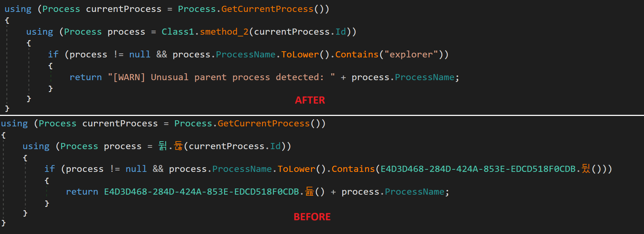Click the GUID inside the Contains call
Viewport: 644px width, 234px height.
point(478,169)
